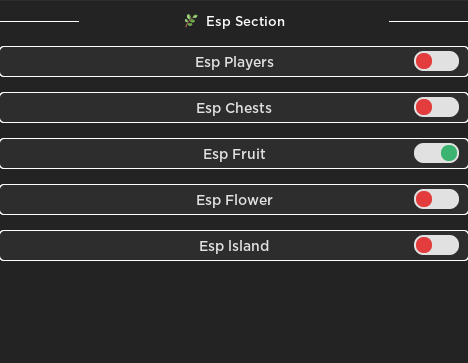
Task: Enable the Esp Players toggle
Action: click(x=436, y=61)
